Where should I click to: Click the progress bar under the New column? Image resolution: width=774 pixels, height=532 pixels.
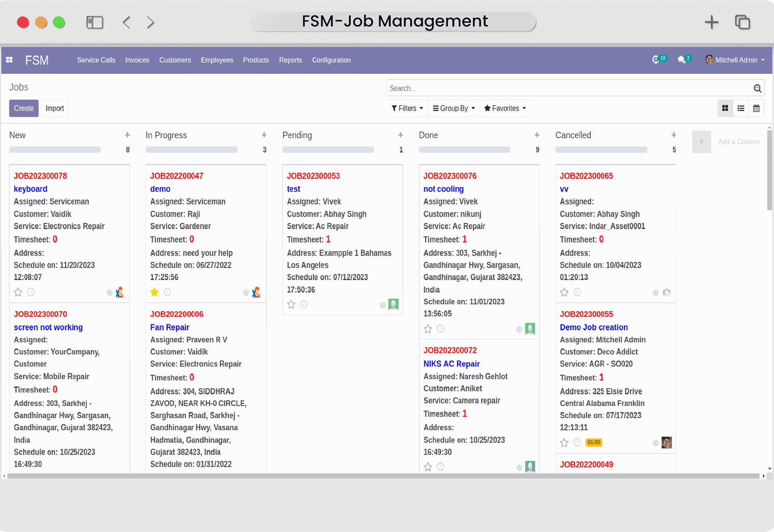coord(55,149)
